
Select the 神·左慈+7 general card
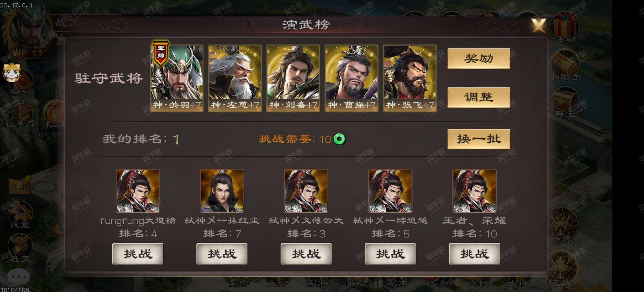point(235,78)
